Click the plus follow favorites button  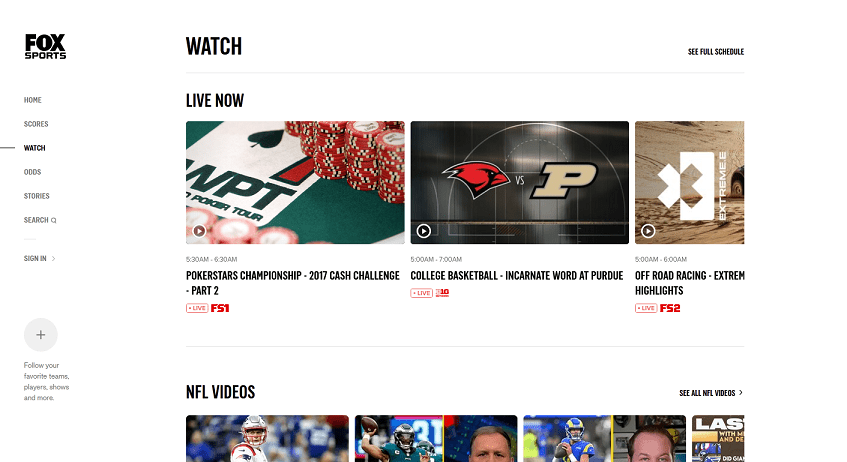click(41, 335)
